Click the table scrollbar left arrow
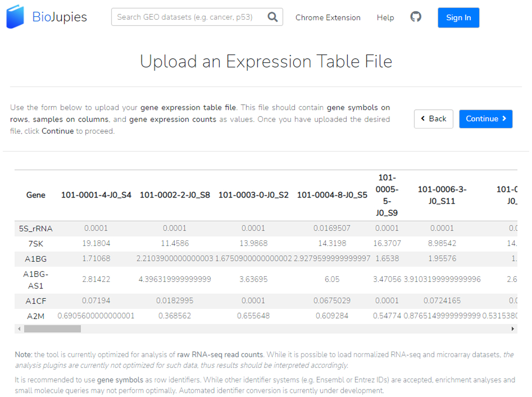 click(x=19, y=329)
